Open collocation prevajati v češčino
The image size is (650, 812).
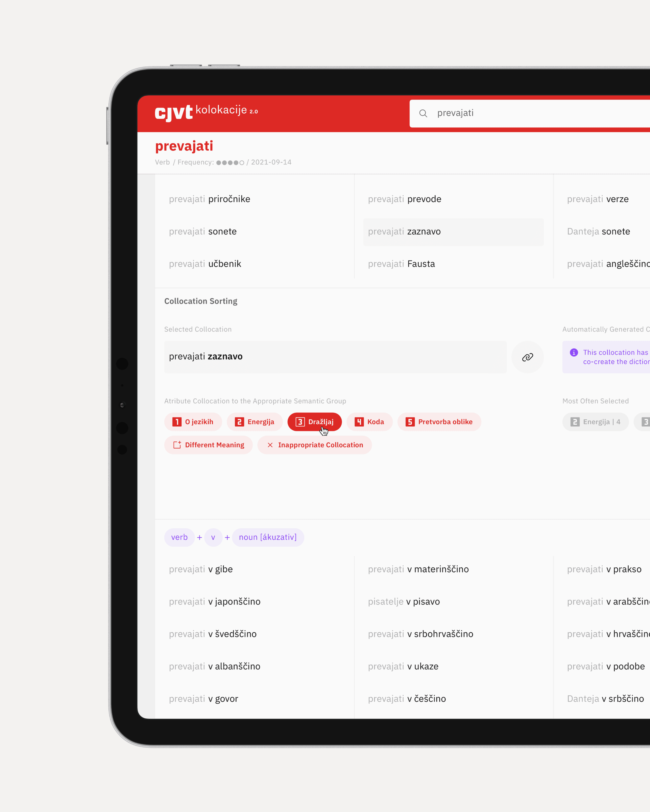(x=407, y=699)
